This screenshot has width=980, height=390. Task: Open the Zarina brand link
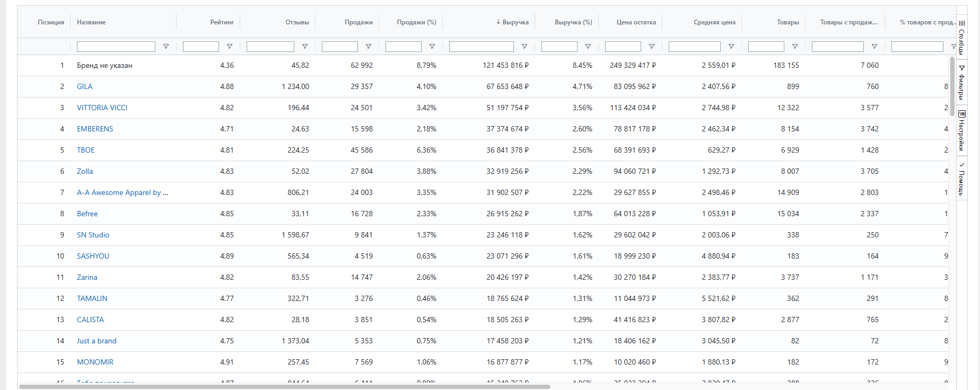(x=87, y=277)
